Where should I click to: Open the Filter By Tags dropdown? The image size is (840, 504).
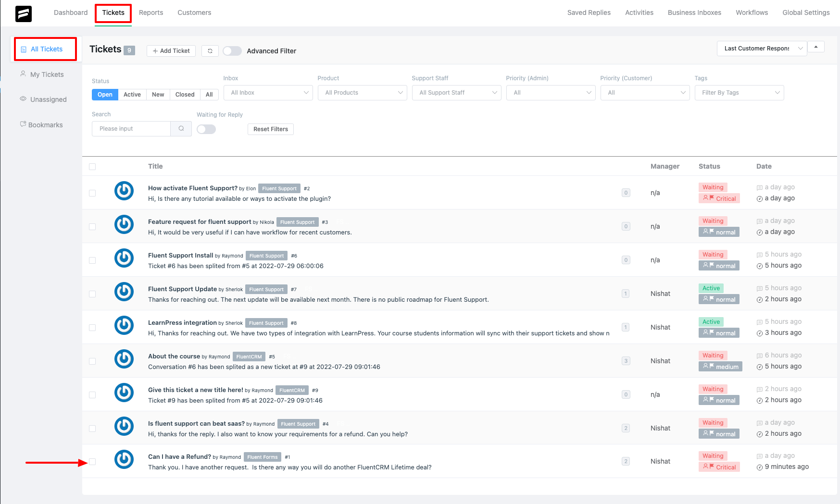tap(740, 93)
